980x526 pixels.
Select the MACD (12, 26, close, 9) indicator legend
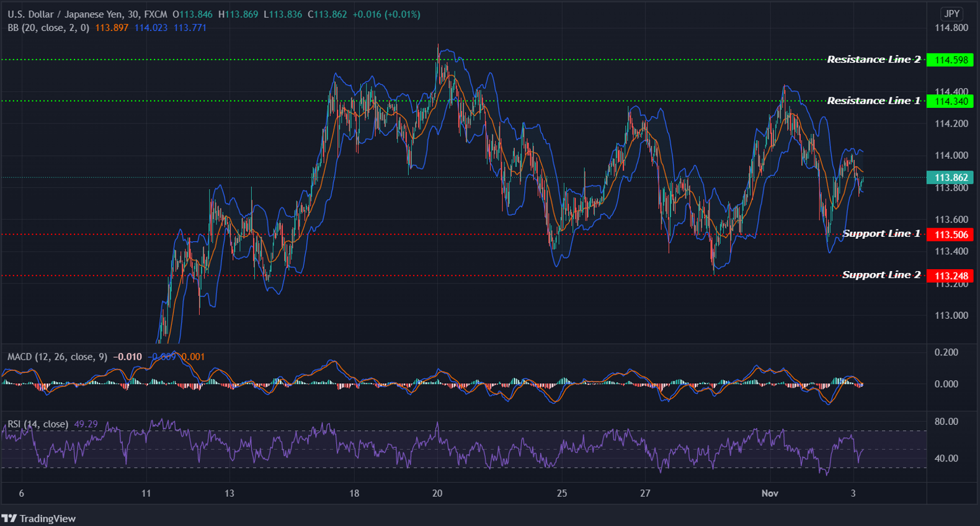[57, 357]
